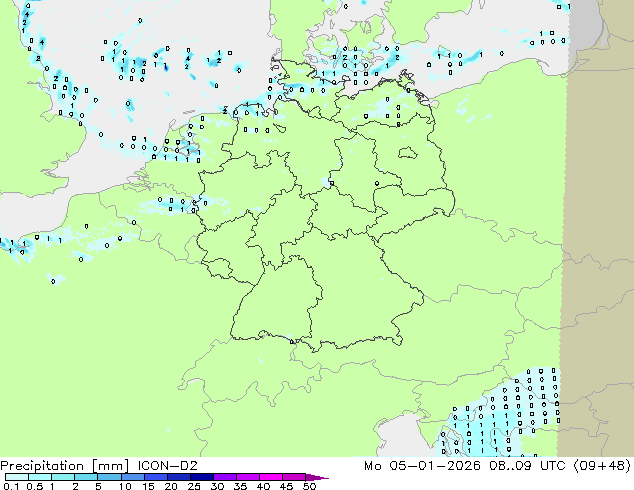634x490 pixels.
Task: Click the 30–35 mm purple legend swatch
Action: point(225,477)
